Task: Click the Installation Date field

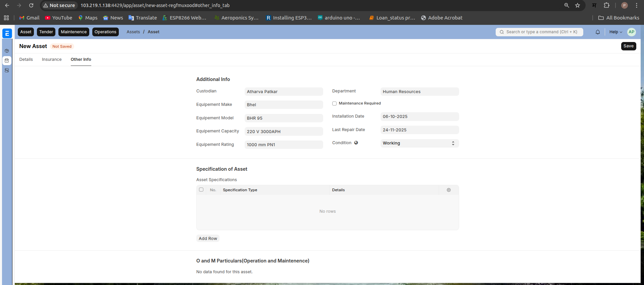Action: [x=419, y=117]
